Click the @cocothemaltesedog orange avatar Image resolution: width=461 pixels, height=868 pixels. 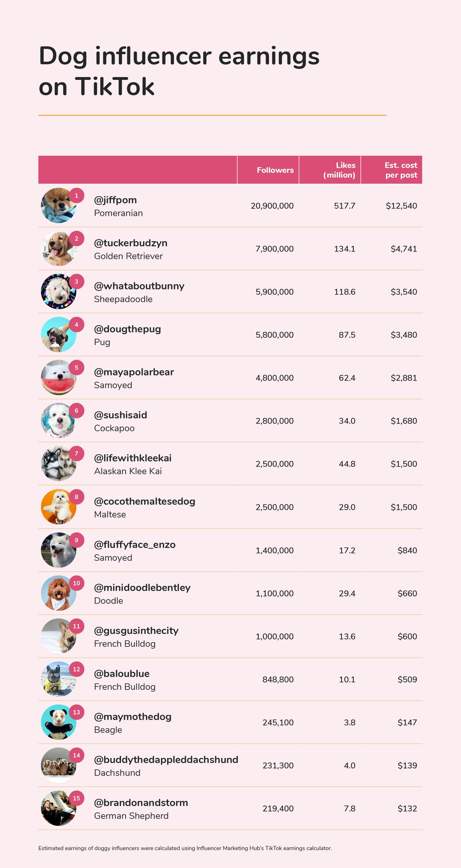[x=58, y=507]
